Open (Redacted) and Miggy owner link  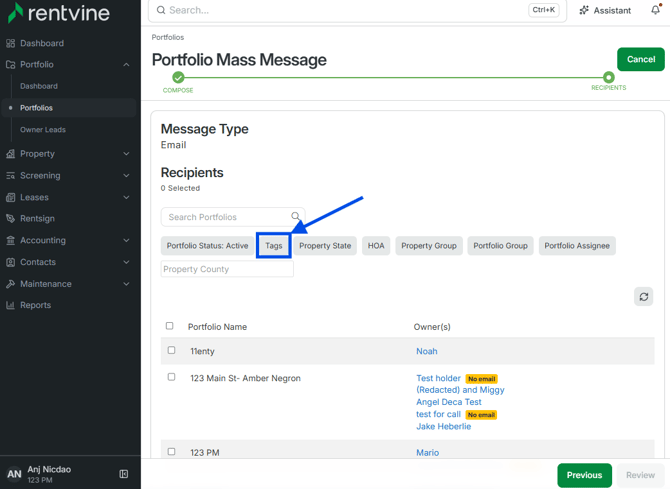[x=460, y=390]
